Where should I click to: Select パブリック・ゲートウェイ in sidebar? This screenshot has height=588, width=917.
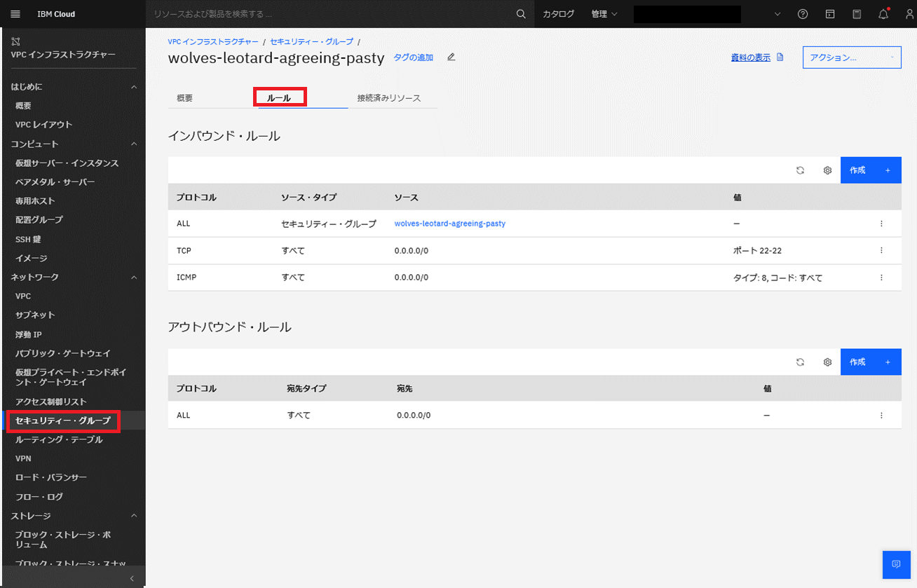pos(63,354)
